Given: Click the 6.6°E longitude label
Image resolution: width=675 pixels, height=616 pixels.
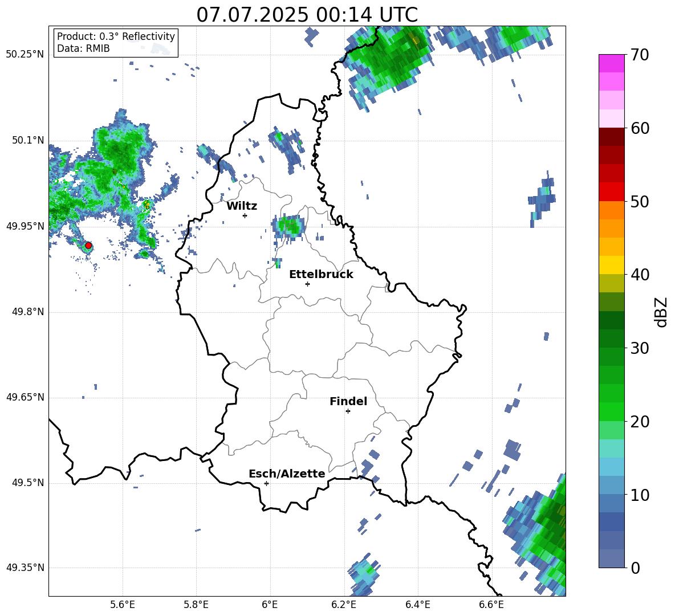Looking at the screenshot, I should pyautogui.click(x=491, y=605).
